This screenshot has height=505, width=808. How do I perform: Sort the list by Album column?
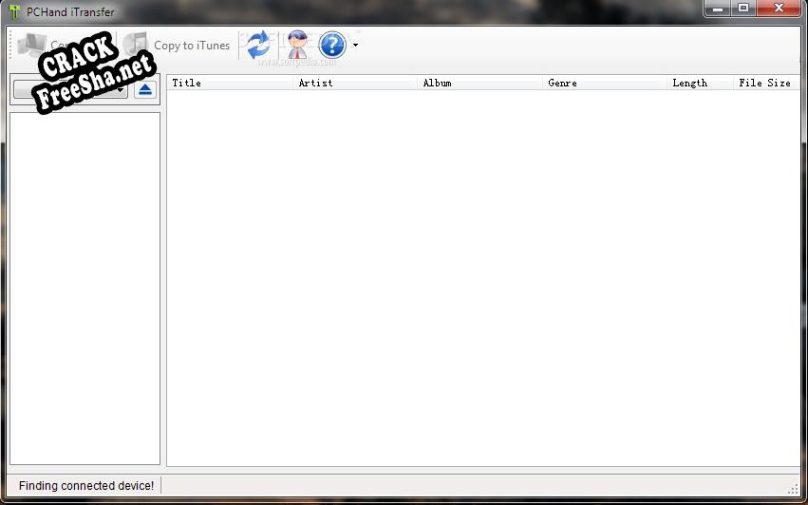tap(480, 83)
